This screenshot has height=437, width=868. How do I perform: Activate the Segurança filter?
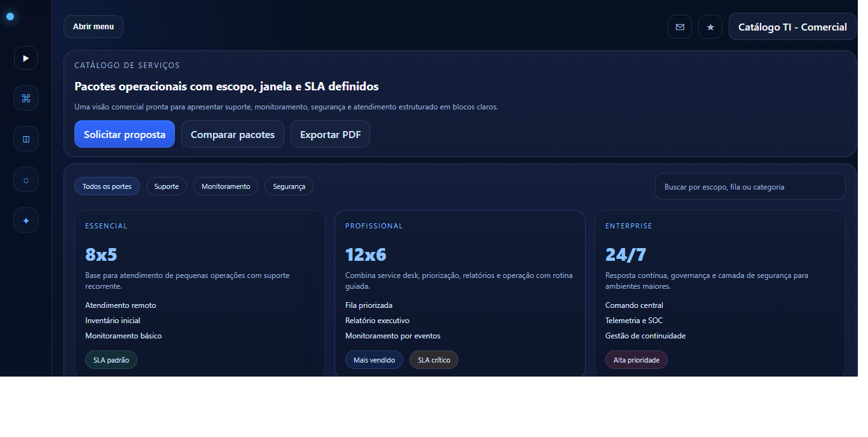point(289,186)
